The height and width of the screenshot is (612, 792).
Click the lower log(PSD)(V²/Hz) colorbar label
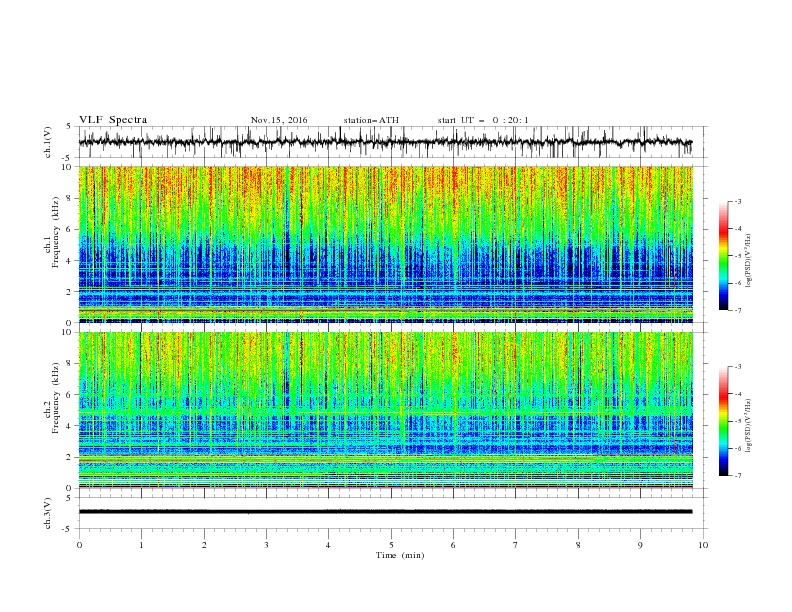tap(749, 426)
